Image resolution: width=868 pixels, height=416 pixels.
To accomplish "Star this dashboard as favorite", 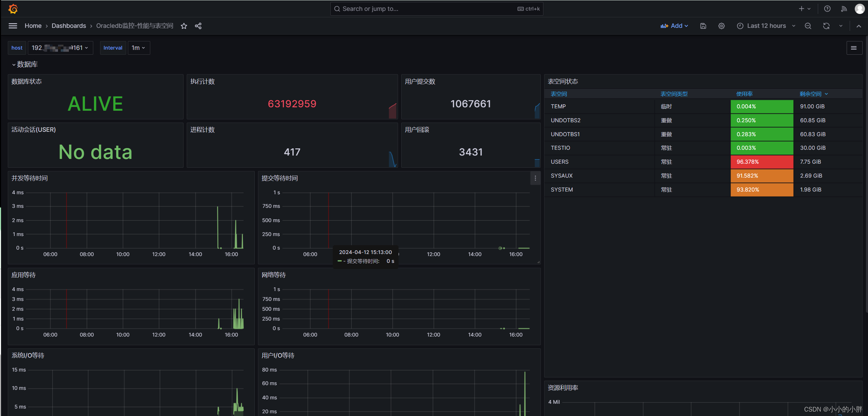I will point(184,26).
